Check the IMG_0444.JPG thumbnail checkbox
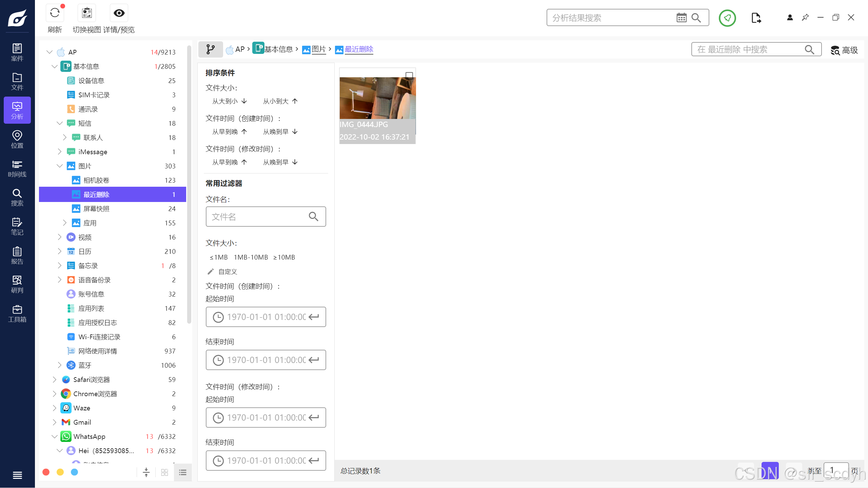Image resolution: width=868 pixels, height=488 pixels. coord(409,75)
